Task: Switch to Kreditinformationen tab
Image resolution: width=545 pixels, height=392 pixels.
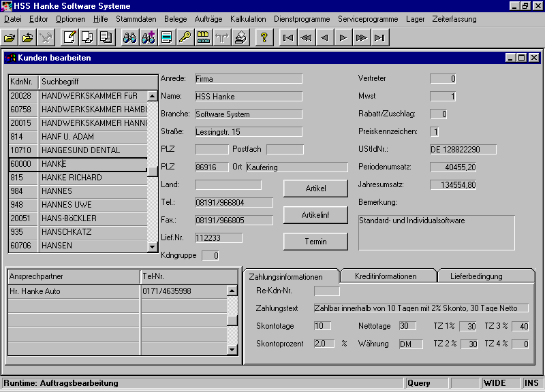Action: (x=386, y=276)
